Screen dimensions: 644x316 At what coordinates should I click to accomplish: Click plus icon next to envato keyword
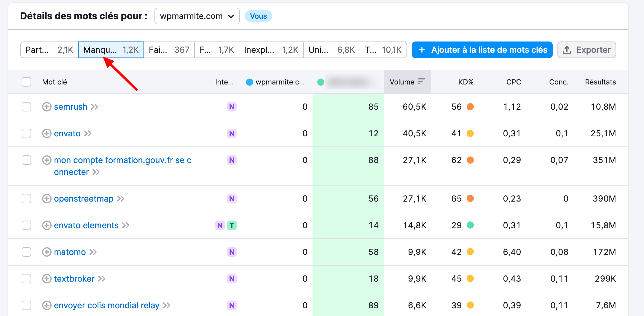point(47,133)
